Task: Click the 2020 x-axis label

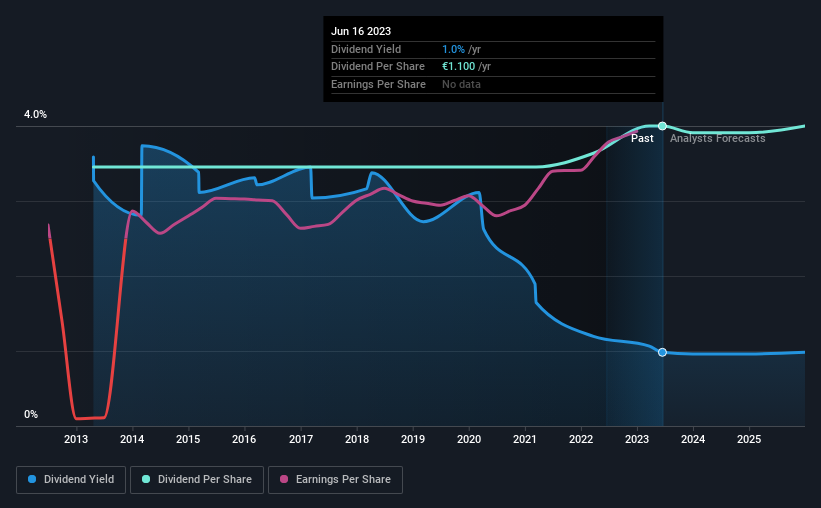Action: [469, 439]
